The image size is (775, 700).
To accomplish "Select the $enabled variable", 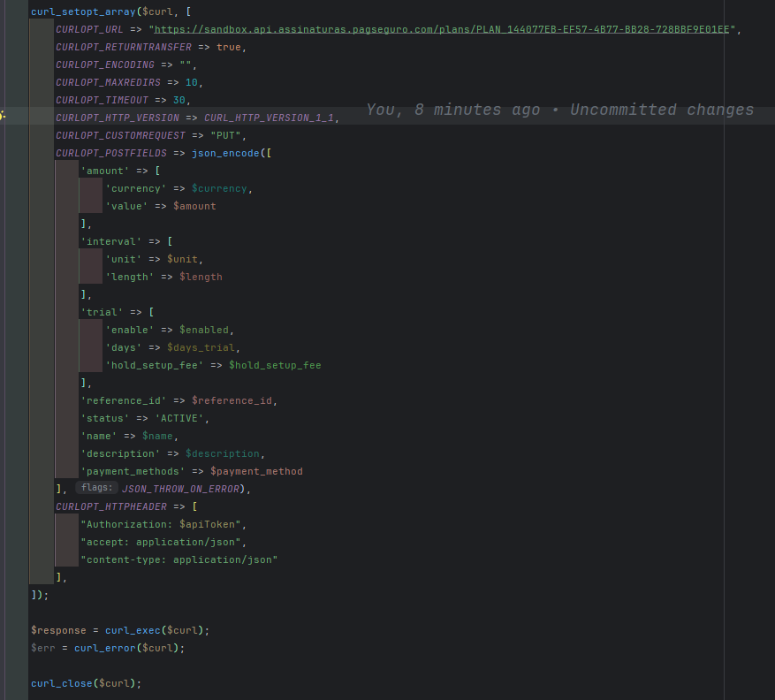I will point(204,330).
